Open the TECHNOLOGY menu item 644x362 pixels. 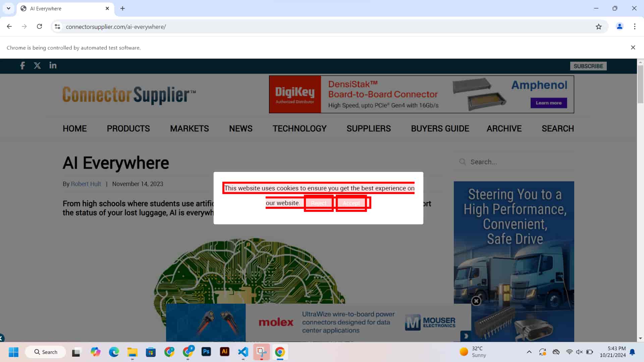(299, 129)
